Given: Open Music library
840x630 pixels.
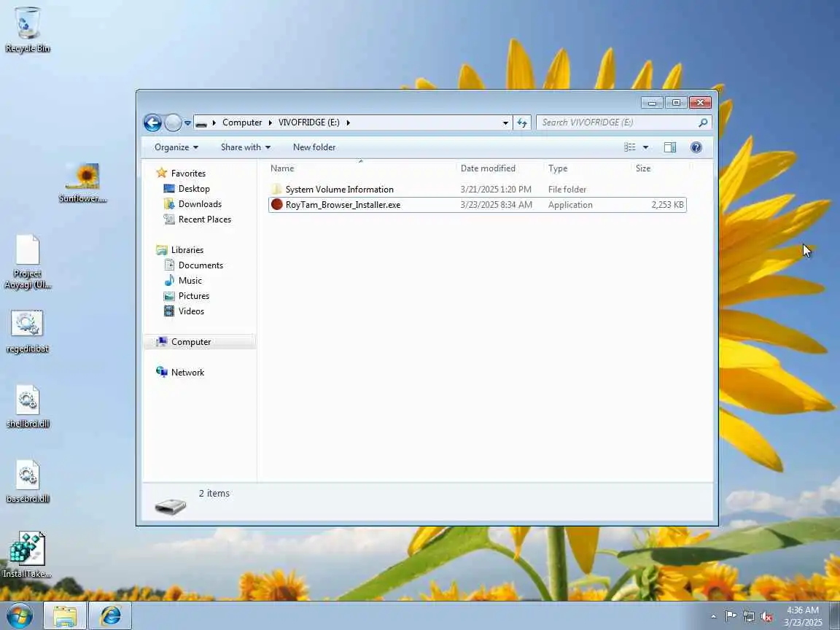Looking at the screenshot, I should tap(190, 281).
